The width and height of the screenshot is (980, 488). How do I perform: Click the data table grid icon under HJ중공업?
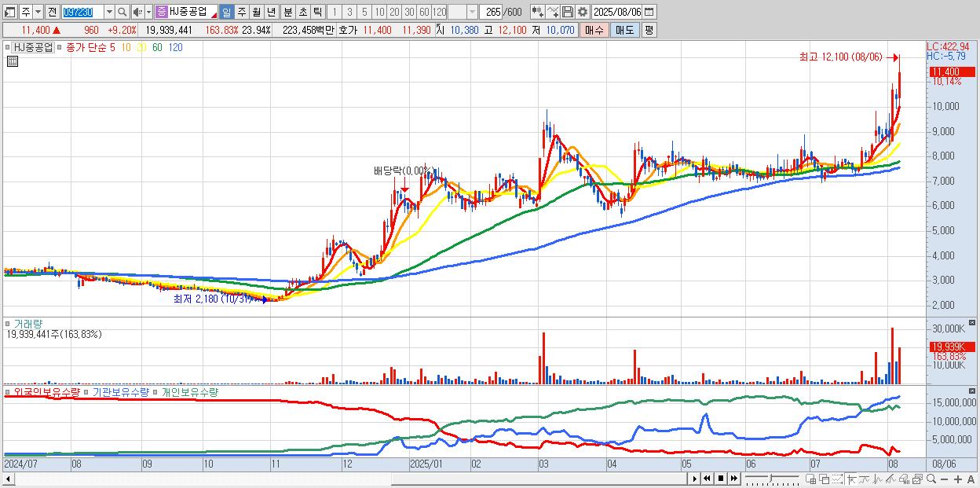(12, 62)
